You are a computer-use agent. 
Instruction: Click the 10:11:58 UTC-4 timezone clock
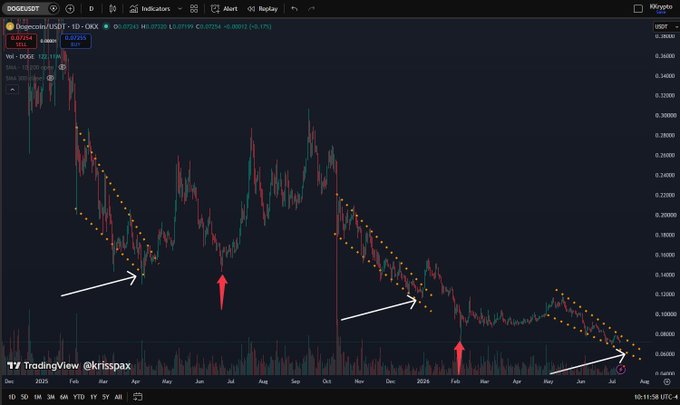655,397
